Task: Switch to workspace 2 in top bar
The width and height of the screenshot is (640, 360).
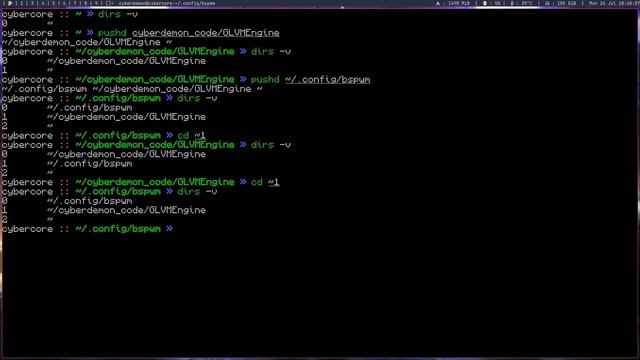Action: (22, 3)
